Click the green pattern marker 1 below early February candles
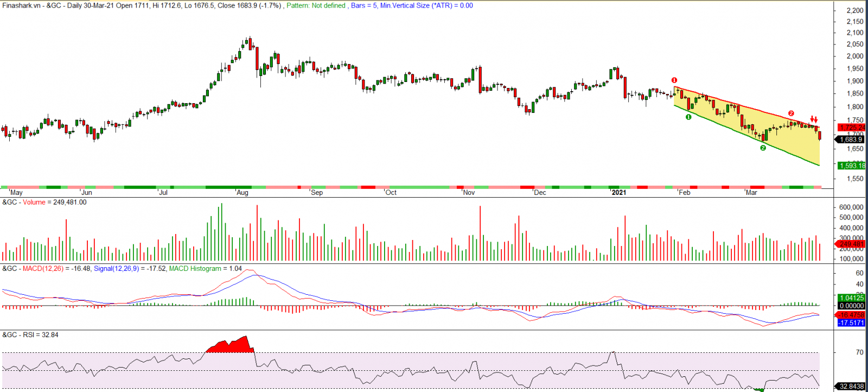Screen dimensions: 868x392 point(688,117)
